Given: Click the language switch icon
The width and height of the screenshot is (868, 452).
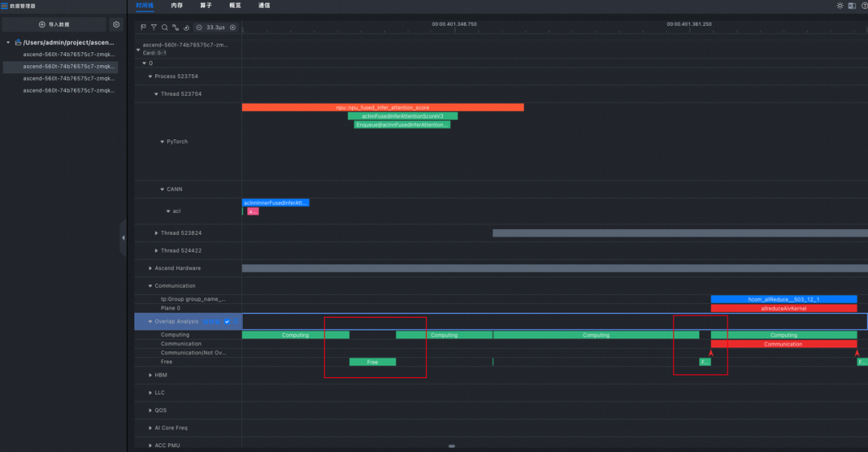Looking at the screenshot, I should tap(852, 6).
